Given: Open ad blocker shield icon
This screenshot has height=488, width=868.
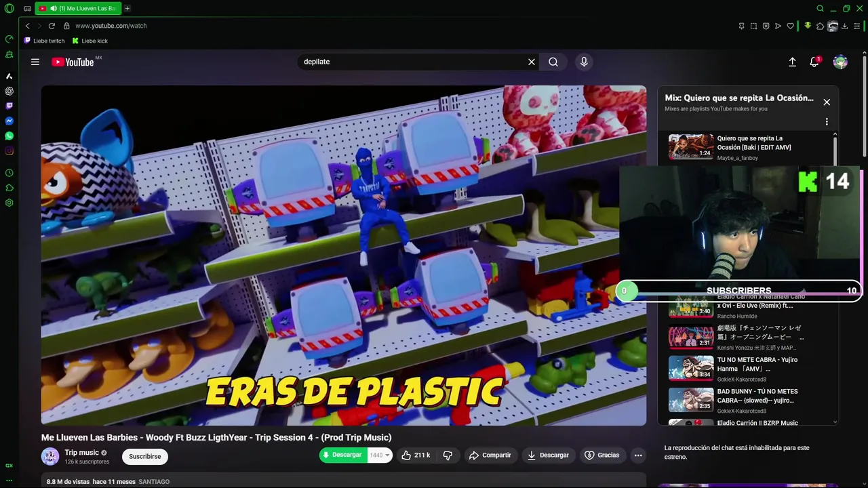Looking at the screenshot, I should (x=766, y=26).
